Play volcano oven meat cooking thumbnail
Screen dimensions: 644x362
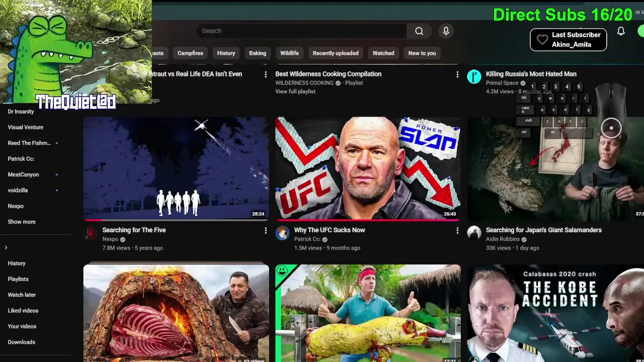(x=176, y=313)
